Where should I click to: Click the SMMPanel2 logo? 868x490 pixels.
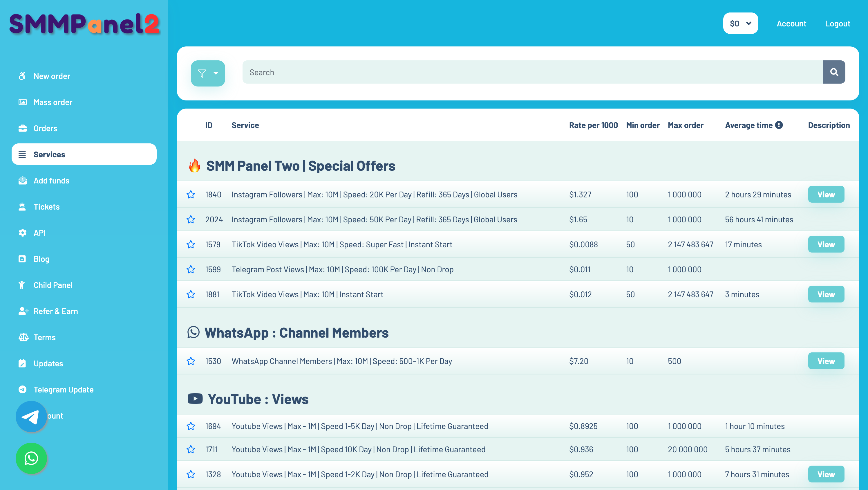84,24
